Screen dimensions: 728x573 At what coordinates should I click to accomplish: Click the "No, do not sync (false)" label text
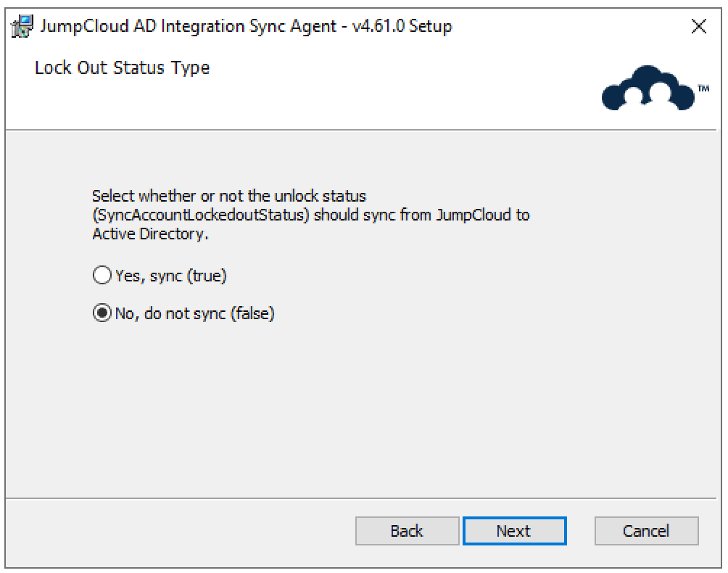(194, 314)
